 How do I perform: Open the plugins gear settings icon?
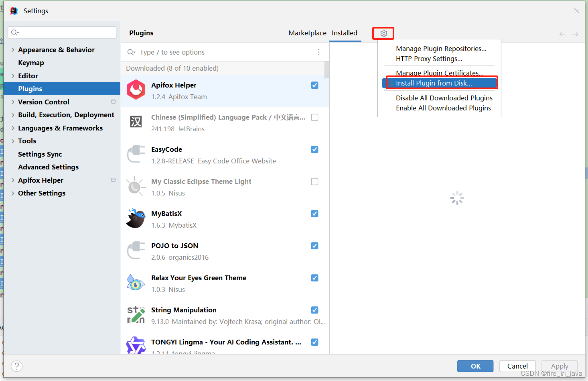point(384,33)
